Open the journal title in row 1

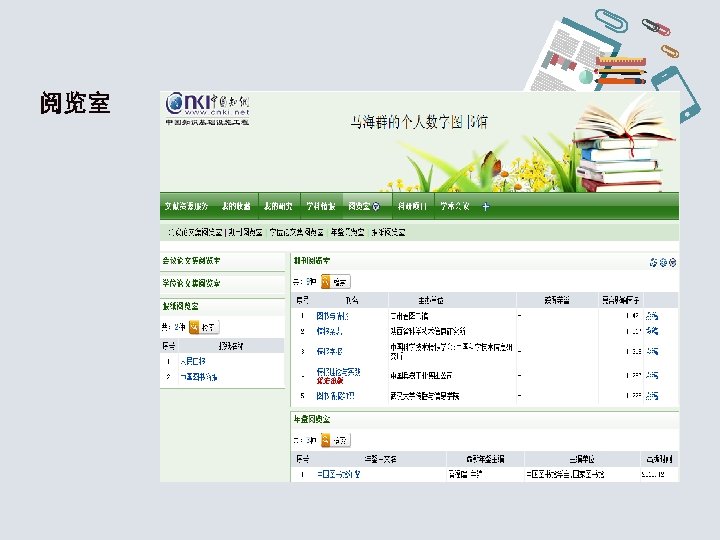332,316
